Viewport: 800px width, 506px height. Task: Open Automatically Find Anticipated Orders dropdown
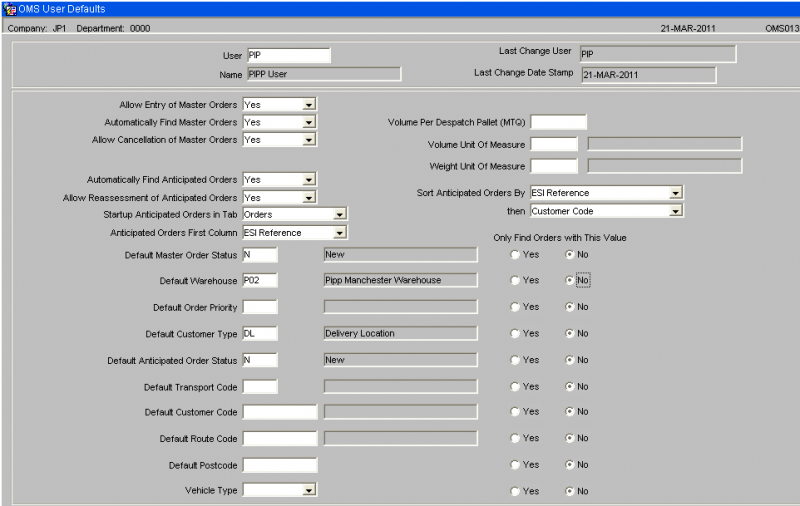coord(309,180)
